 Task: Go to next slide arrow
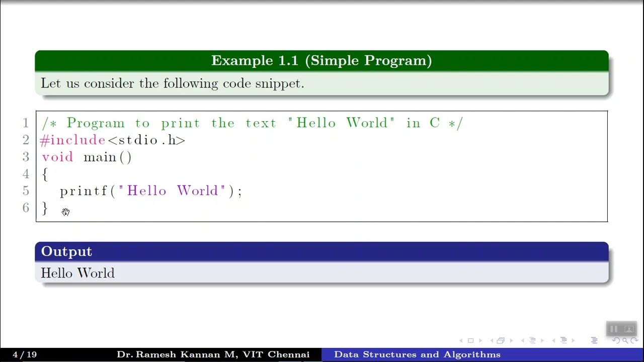(480, 340)
